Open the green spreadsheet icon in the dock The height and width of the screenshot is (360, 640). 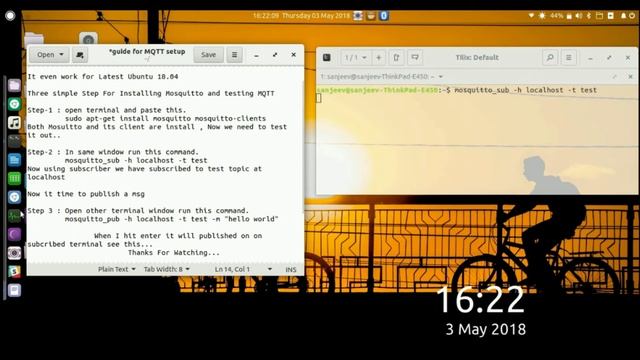(14, 178)
